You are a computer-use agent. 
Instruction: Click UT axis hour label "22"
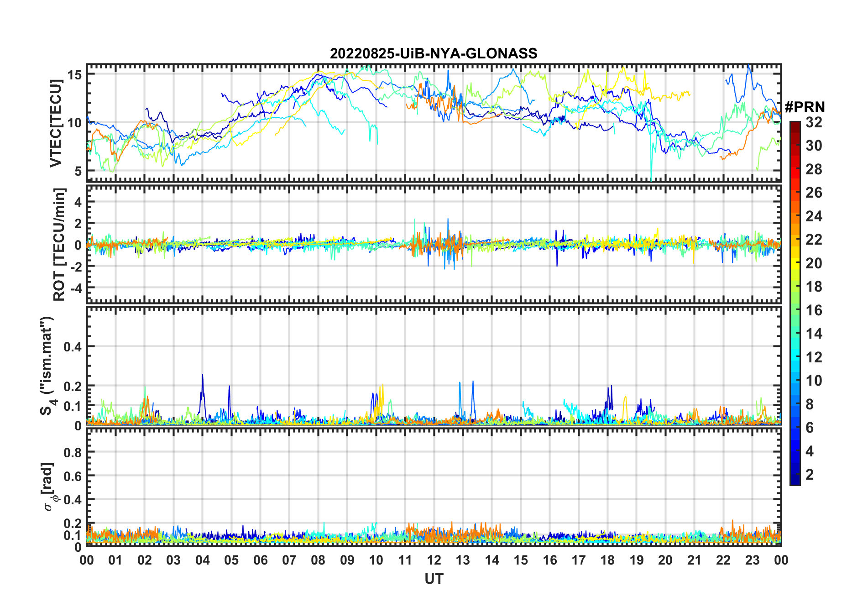pos(723,560)
